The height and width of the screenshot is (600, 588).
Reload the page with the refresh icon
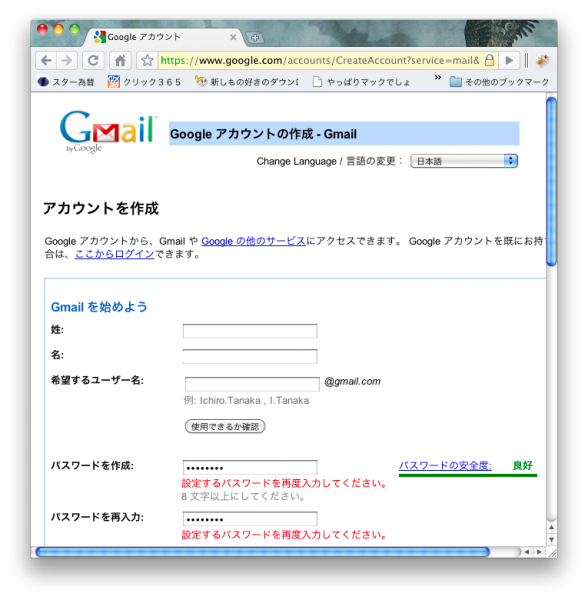[x=93, y=60]
